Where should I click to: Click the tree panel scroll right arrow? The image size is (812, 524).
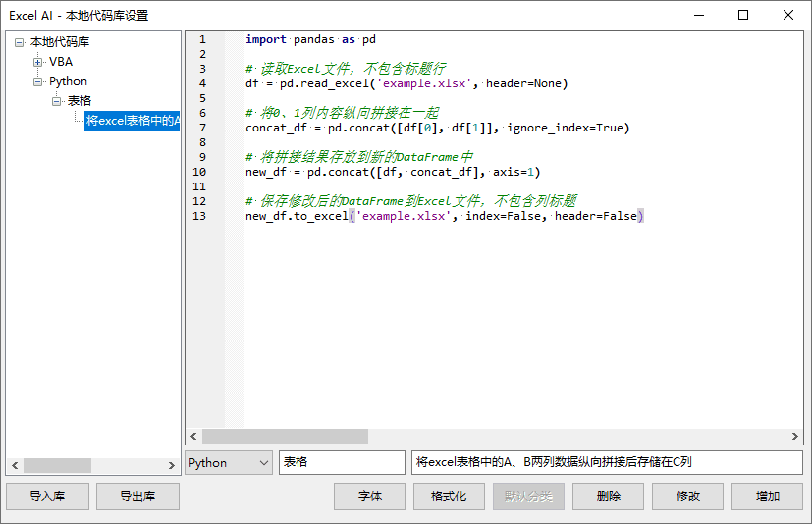tap(172, 465)
